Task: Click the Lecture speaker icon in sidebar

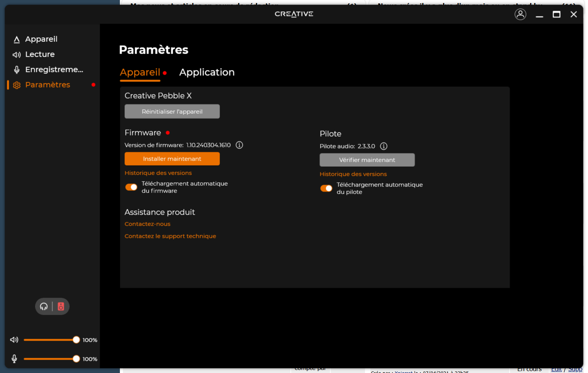Action: [17, 54]
